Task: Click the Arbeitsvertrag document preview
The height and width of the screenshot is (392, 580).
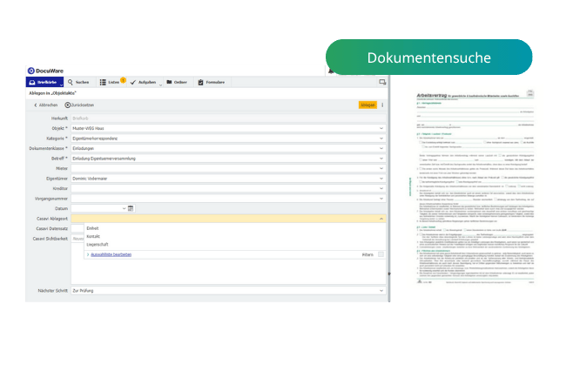Action: point(475,187)
